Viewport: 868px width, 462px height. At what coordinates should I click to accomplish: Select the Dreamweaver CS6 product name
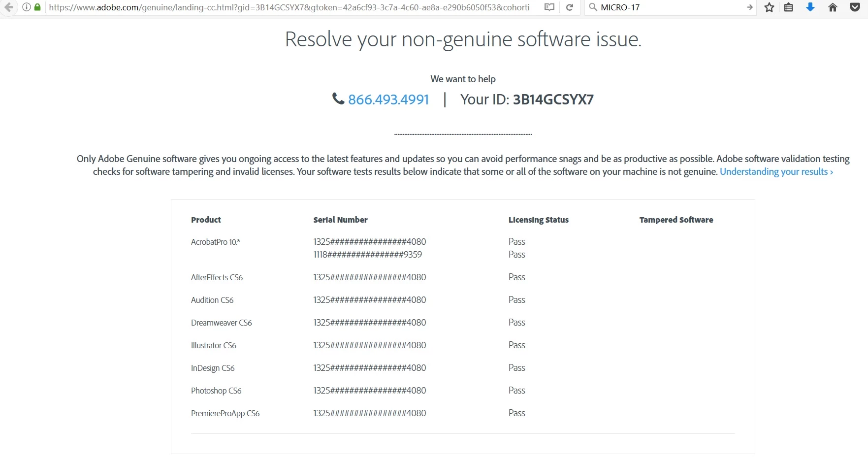click(221, 323)
